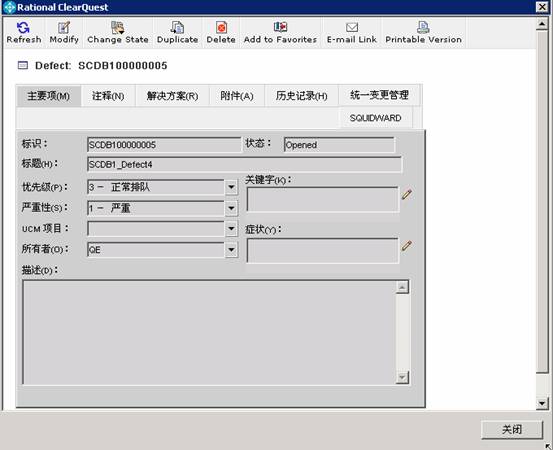This screenshot has height=450, width=553.
Task: Delete the defect using Delete icon
Action: [221, 28]
